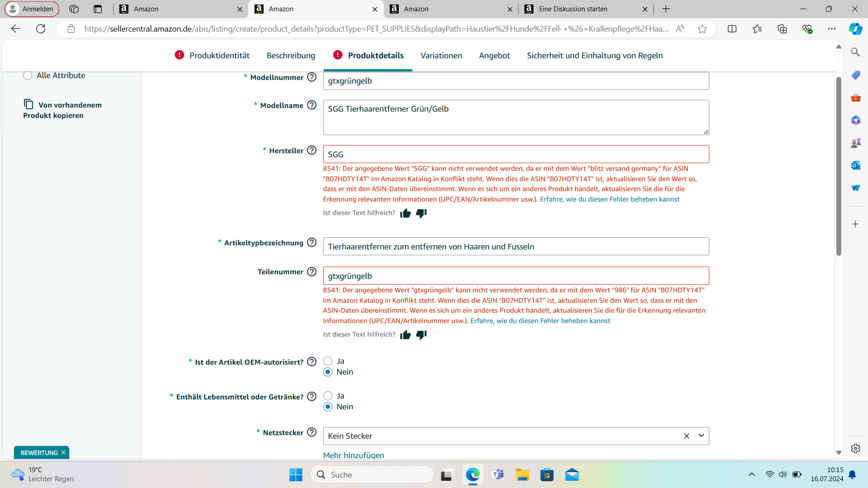Open browser settings and more menu
Screen dimensions: 868x488
point(832,29)
